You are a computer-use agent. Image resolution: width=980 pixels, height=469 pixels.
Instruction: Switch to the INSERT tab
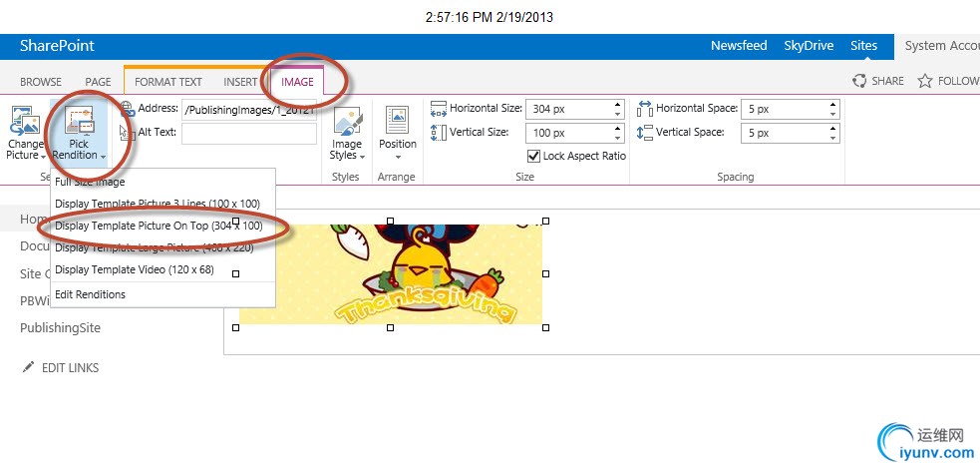click(240, 82)
